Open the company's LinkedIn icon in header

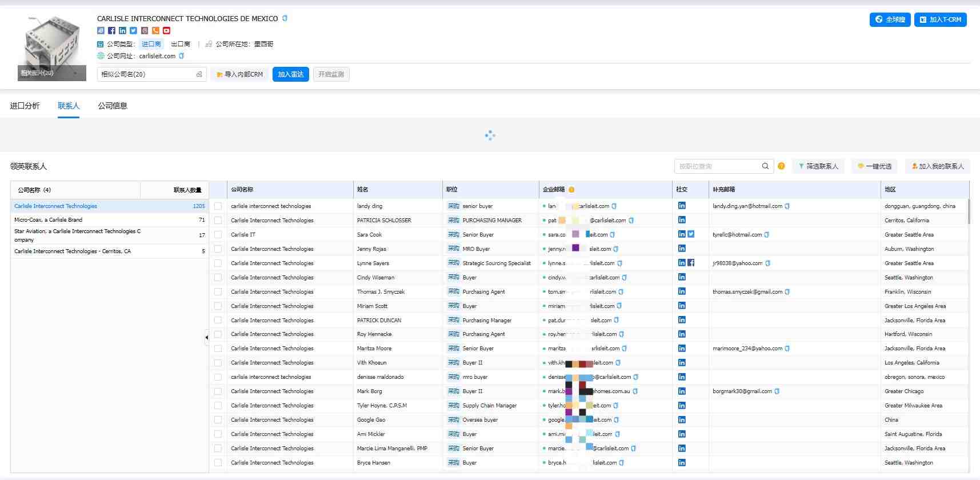tap(122, 31)
